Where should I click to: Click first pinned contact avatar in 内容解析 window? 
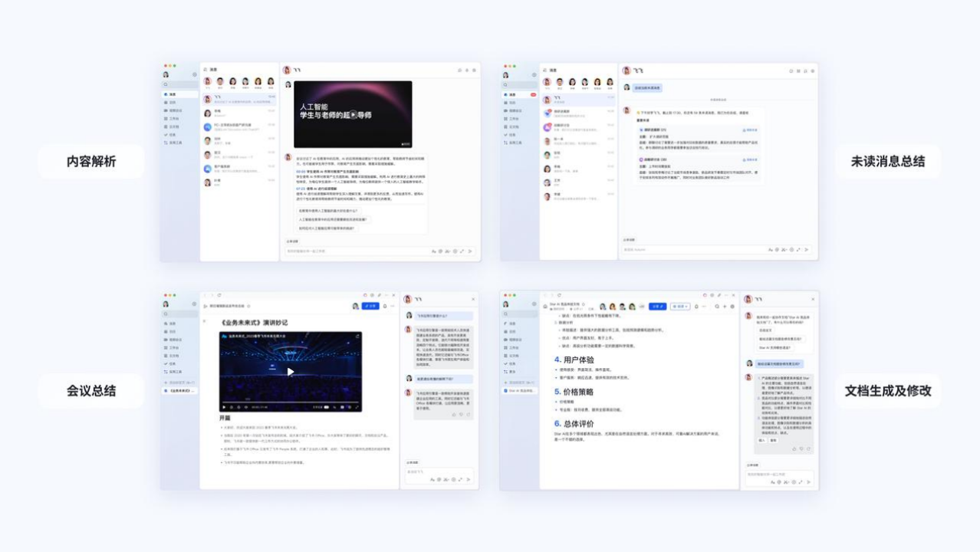pos(208,81)
